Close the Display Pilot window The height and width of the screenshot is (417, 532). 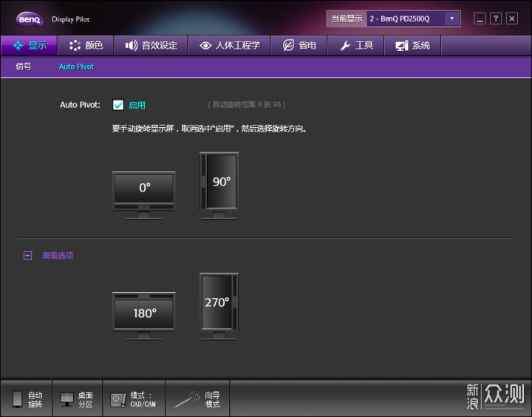coord(512,18)
